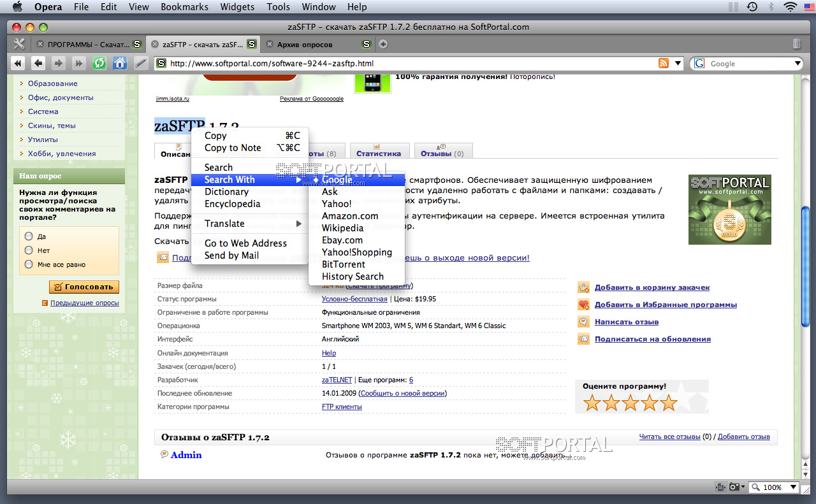
Task: Select Dictionary from the context menu
Action: click(250, 192)
